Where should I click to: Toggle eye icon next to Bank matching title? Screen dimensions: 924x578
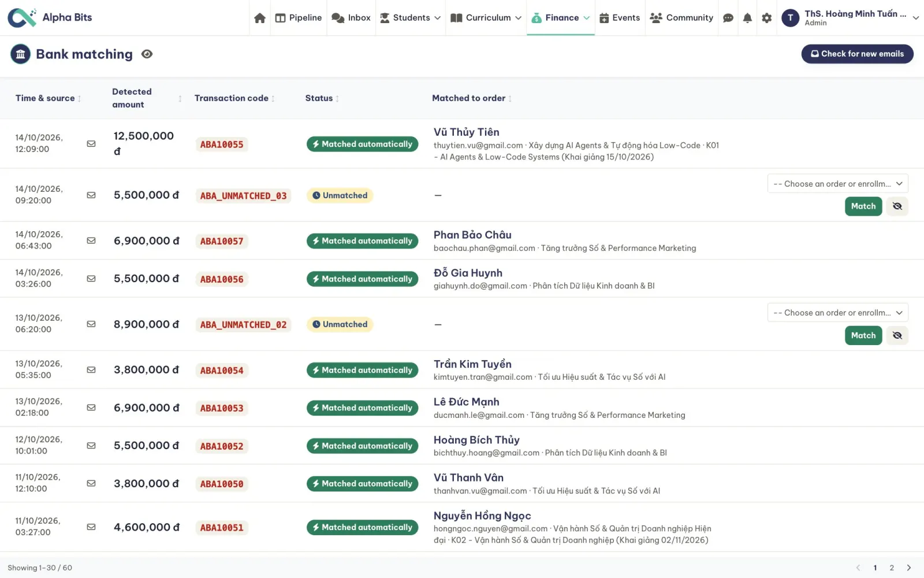tap(147, 54)
